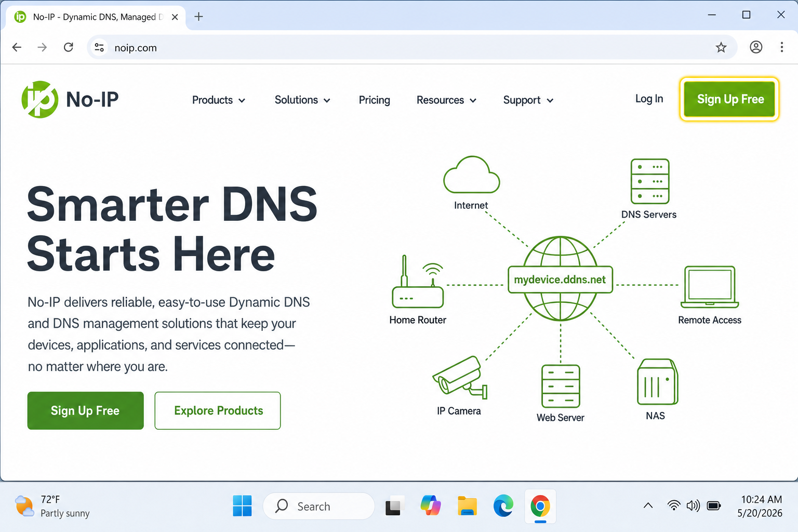This screenshot has width=798, height=532.
Task: Click the IP Camera icon
Action: click(x=460, y=377)
